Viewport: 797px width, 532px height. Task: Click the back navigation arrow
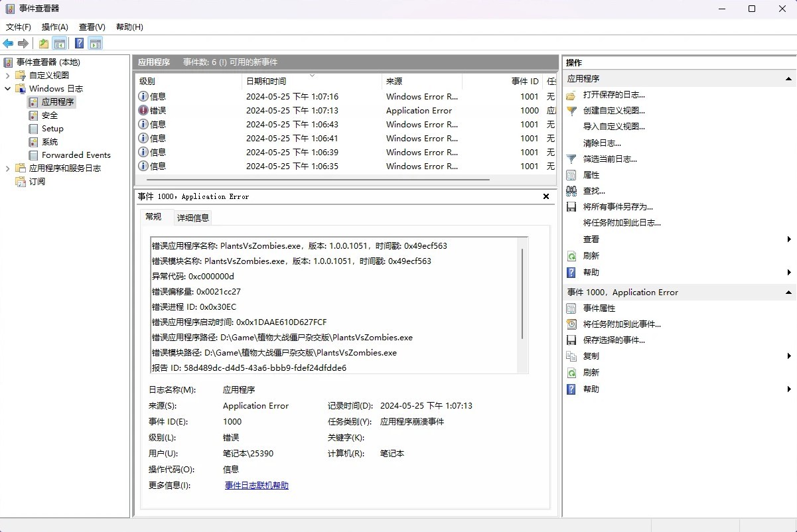point(8,43)
